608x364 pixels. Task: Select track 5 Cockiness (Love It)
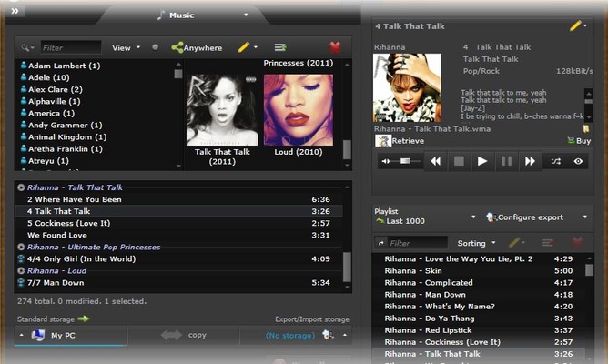178,223
